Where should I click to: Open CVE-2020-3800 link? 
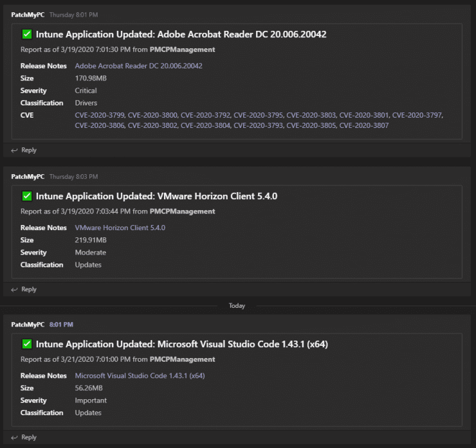152,115
